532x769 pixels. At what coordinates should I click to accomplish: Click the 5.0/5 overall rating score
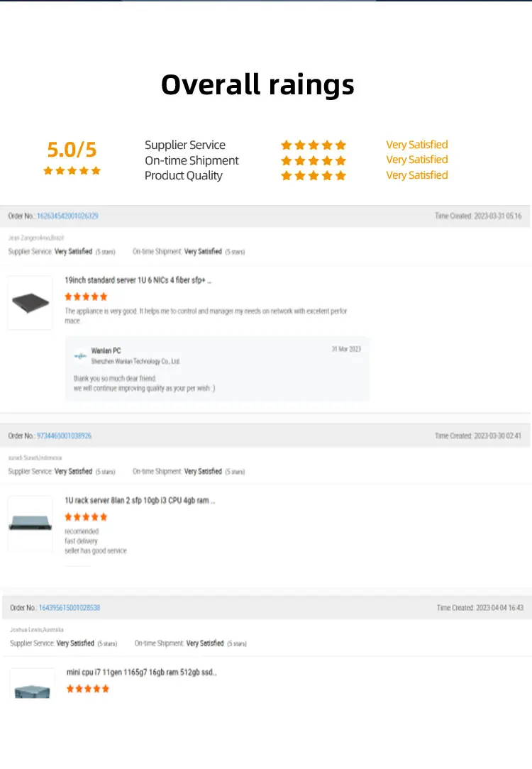[x=72, y=150]
